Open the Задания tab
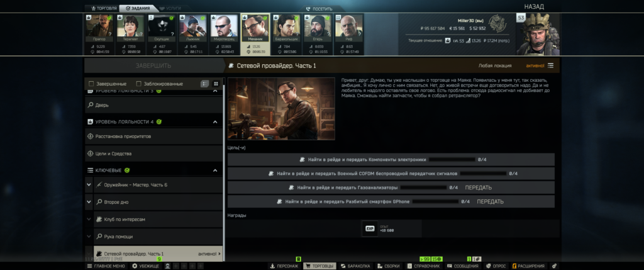 tap(138, 8)
